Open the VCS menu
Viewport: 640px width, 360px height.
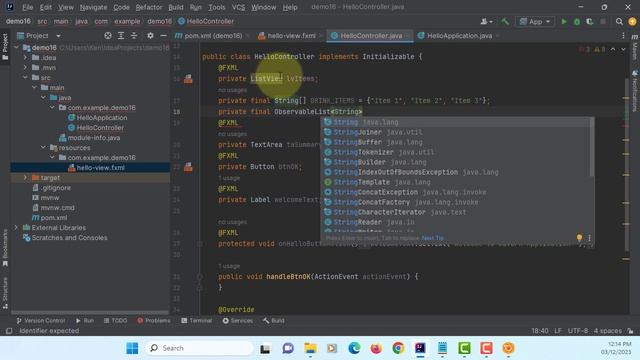tap(238, 7)
